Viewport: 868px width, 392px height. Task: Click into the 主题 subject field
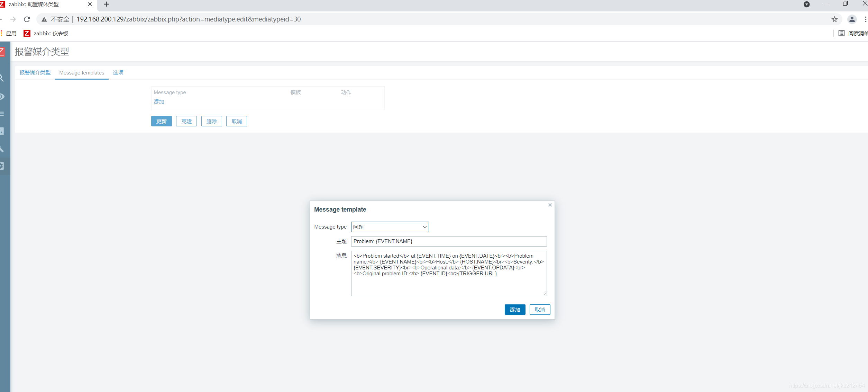click(448, 241)
